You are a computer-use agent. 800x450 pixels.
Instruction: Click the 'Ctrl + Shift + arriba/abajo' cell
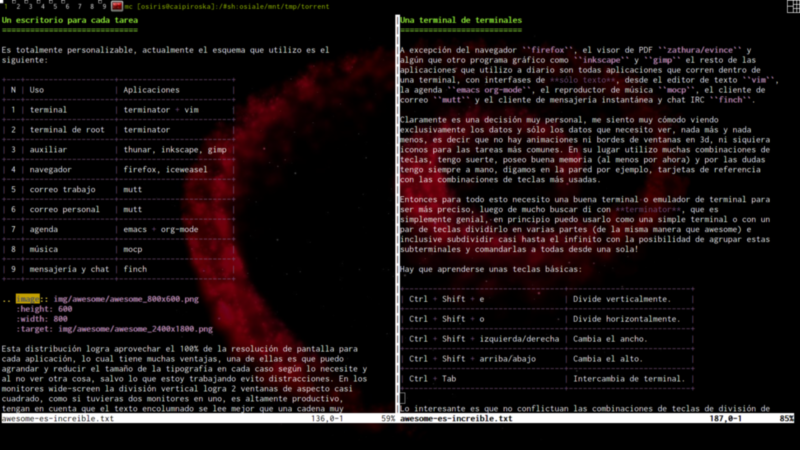472,359
